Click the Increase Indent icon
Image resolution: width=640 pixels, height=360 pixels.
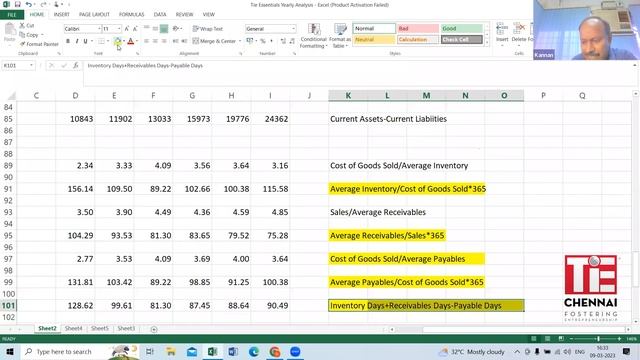point(184,41)
